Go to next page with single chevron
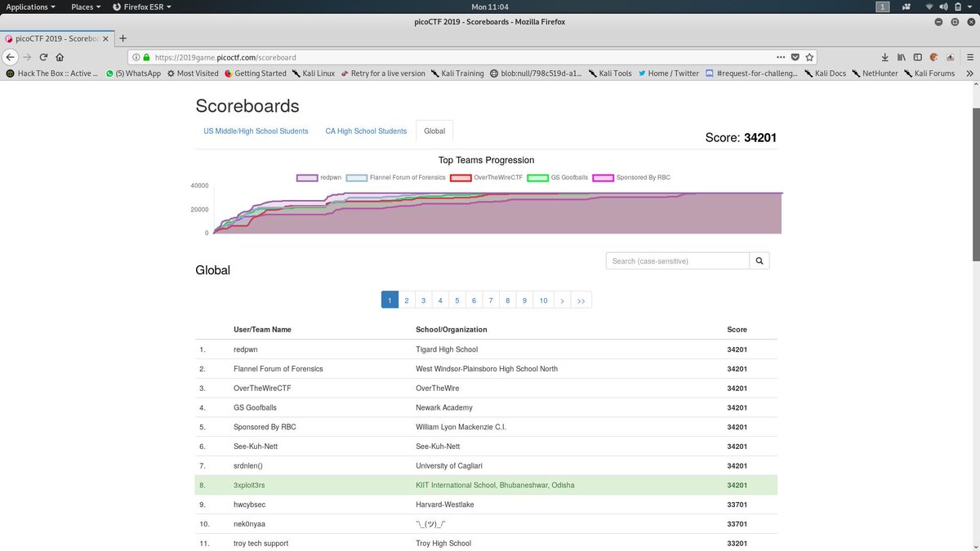Viewport: 980px width, 551px height. (562, 300)
